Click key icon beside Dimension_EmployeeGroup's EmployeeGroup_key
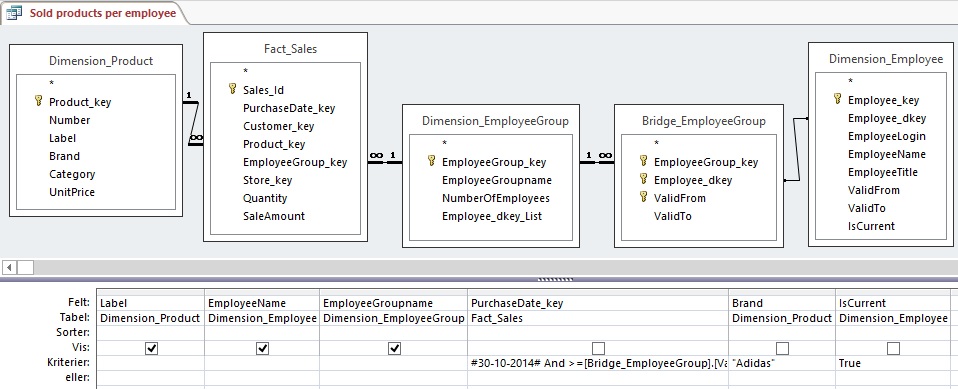 click(x=431, y=161)
